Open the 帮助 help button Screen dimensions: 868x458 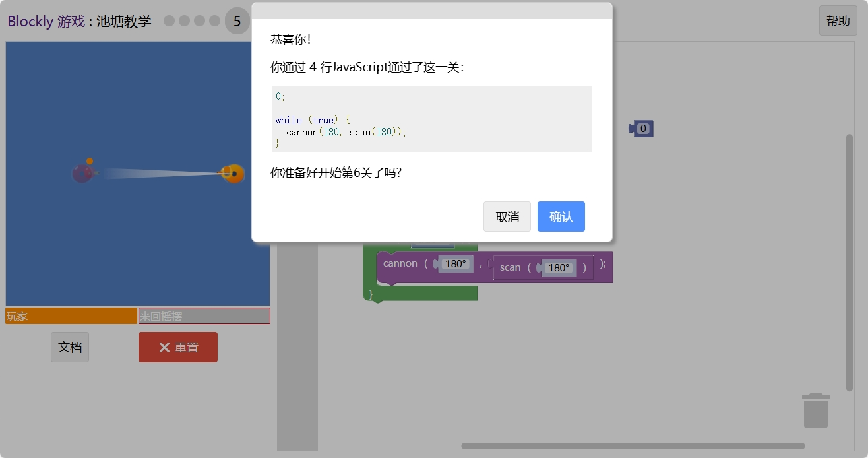838,20
